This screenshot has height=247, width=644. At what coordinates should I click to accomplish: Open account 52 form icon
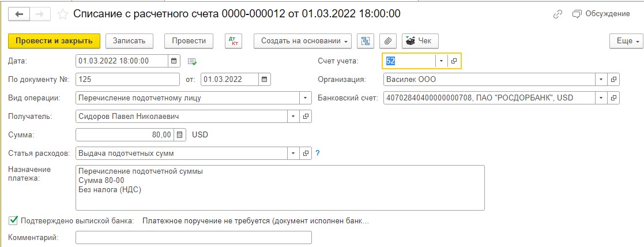coord(454,61)
